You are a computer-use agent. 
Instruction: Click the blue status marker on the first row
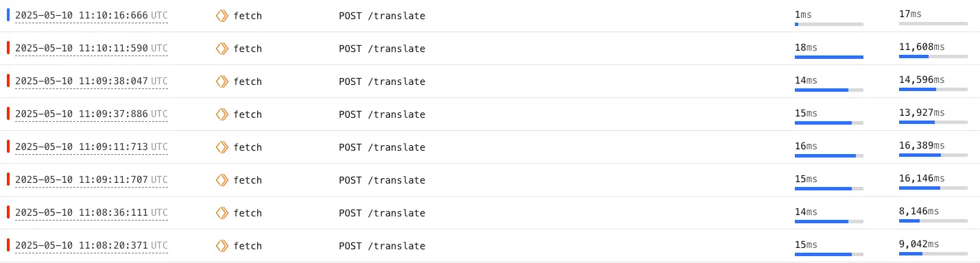pyautogui.click(x=8, y=15)
